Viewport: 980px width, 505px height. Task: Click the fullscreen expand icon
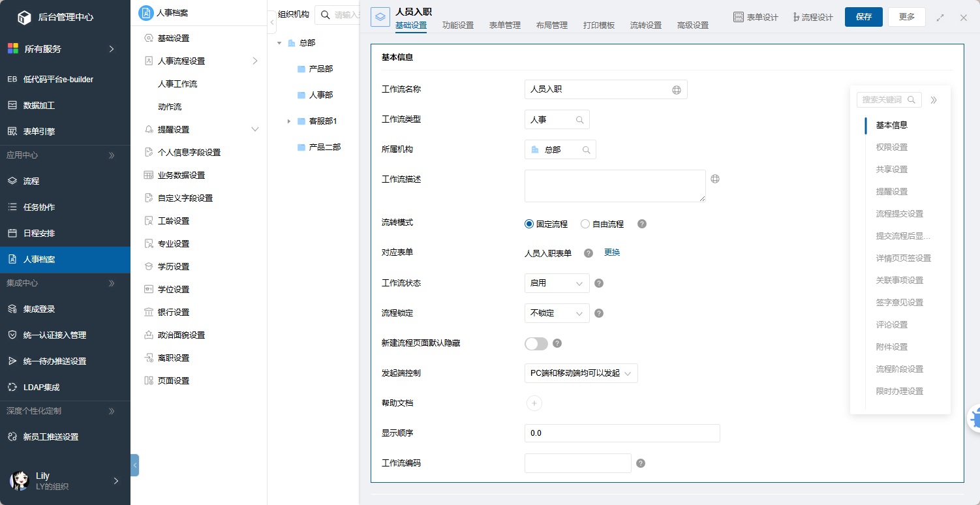pos(940,18)
